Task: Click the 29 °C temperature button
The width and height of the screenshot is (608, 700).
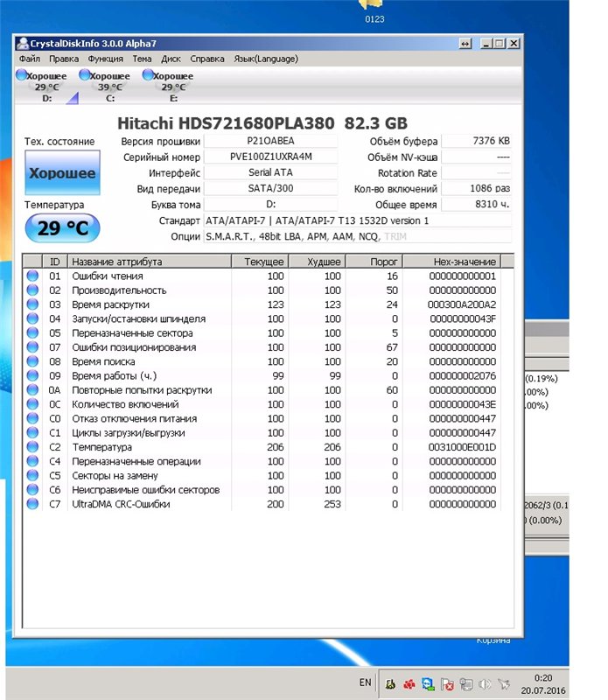Action: click(x=62, y=228)
